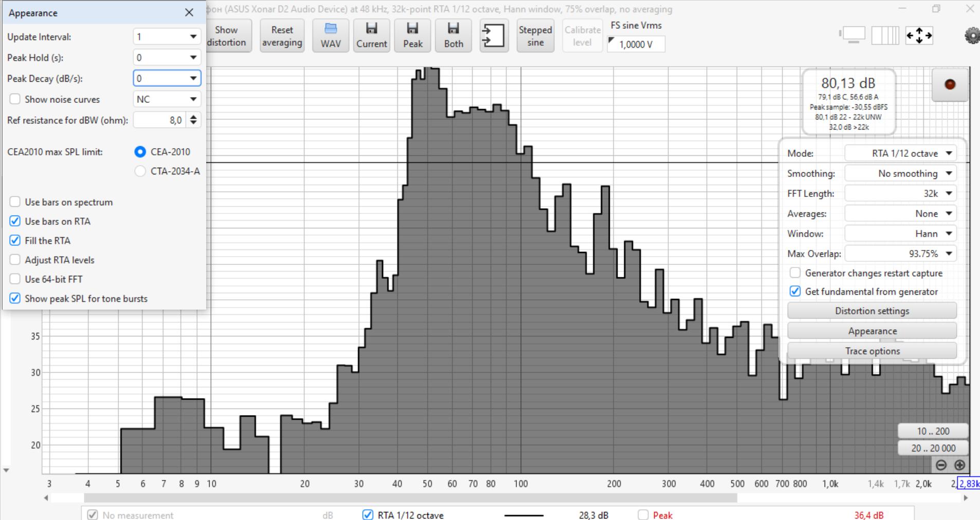This screenshot has width=980, height=520.
Task: Click the horizontal frequency scrollbar
Action: coord(410,498)
